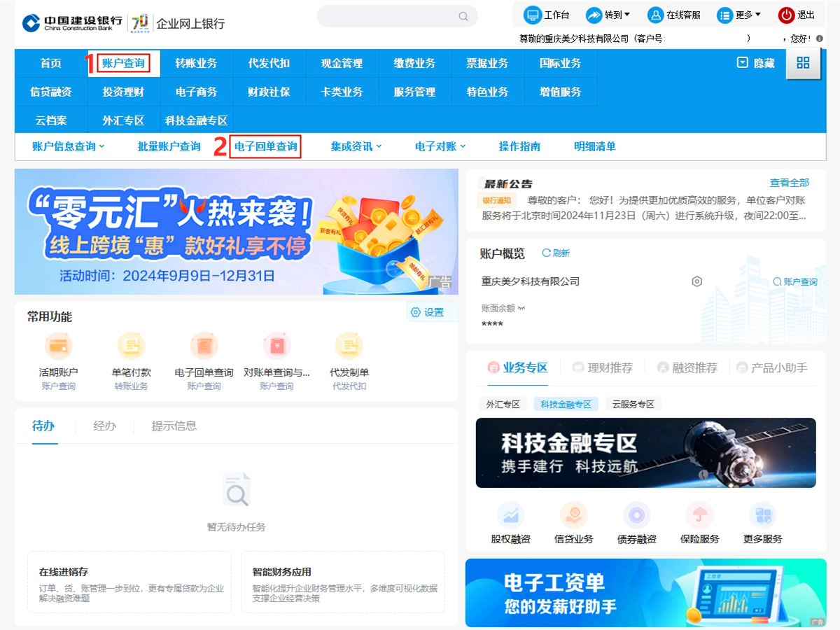Screen dimensions: 840x630
Task: Open the 设置 gear for 常用功能
Action: pyautogui.click(x=416, y=312)
